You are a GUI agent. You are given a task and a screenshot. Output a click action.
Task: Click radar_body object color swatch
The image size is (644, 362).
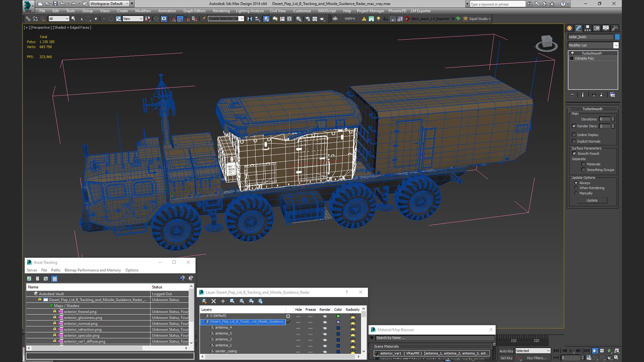(617, 37)
